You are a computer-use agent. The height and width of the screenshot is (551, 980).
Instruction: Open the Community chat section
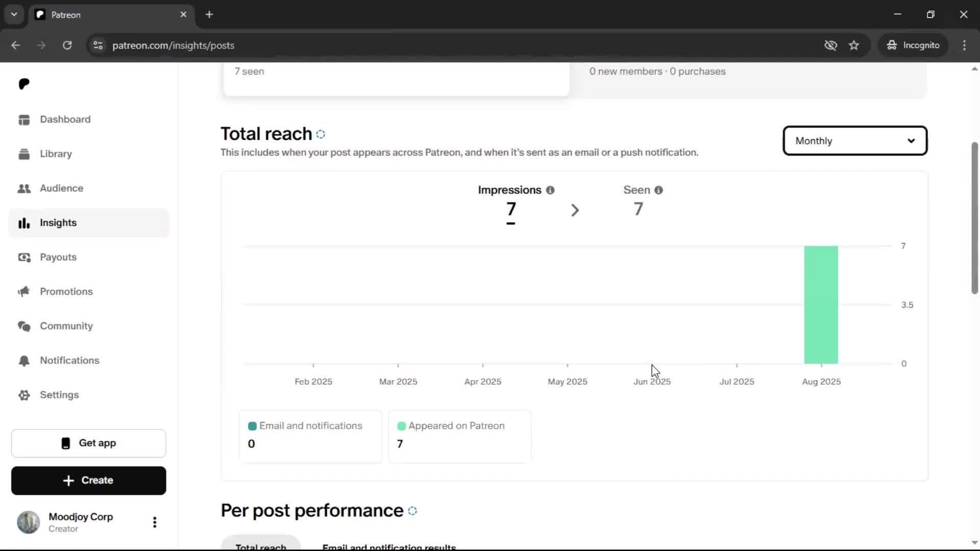point(66,326)
